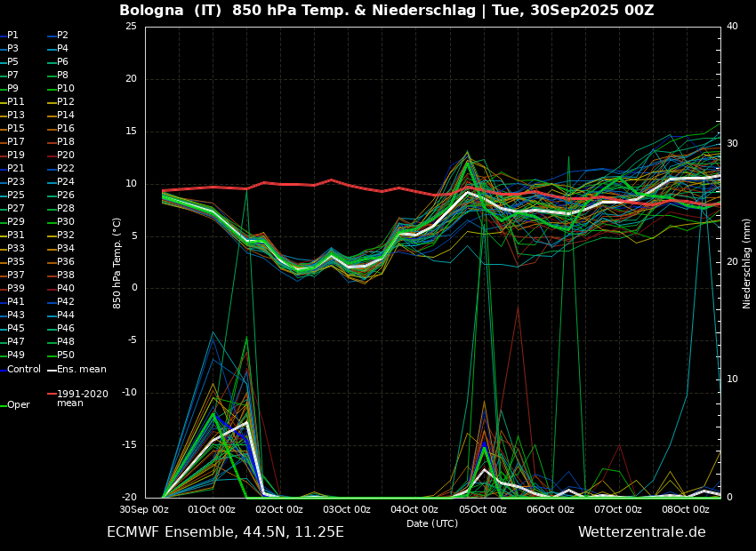This screenshot has width=756, height=551.
Task: Click the Niederschlag (mm) axis label
Action: (747, 263)
